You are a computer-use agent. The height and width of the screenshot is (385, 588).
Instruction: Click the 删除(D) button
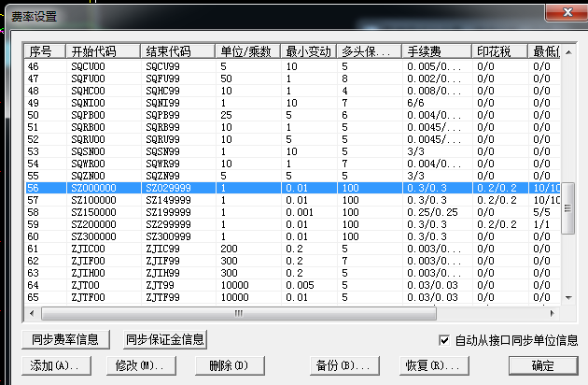(227, 364)
